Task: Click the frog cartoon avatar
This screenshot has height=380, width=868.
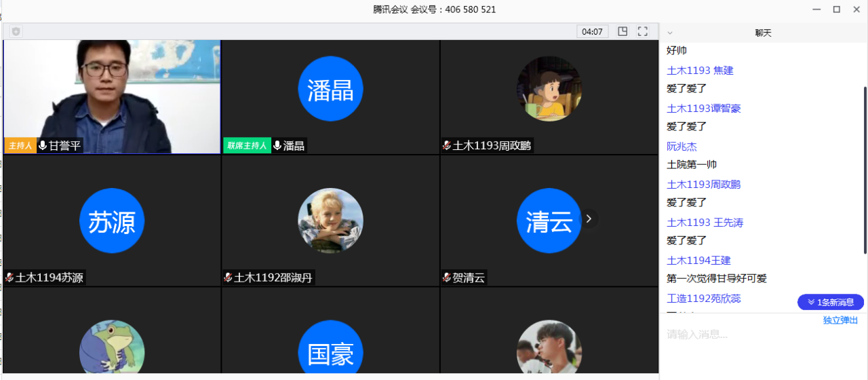Action: pos(112,347)
